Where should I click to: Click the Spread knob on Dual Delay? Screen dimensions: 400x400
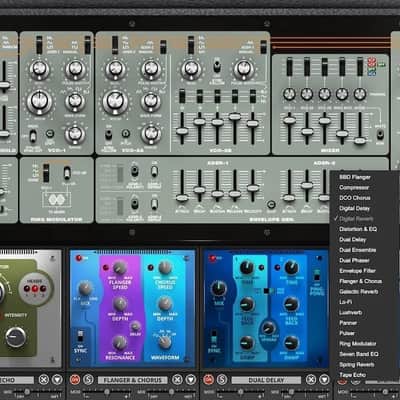tap(268, 329)
